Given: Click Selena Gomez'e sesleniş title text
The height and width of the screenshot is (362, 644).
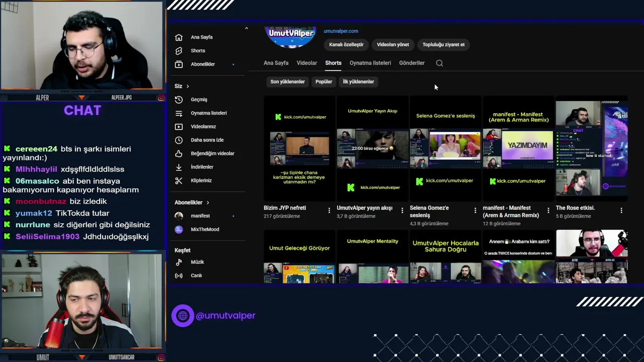Looking at the screenshot, I should [429, 212].
